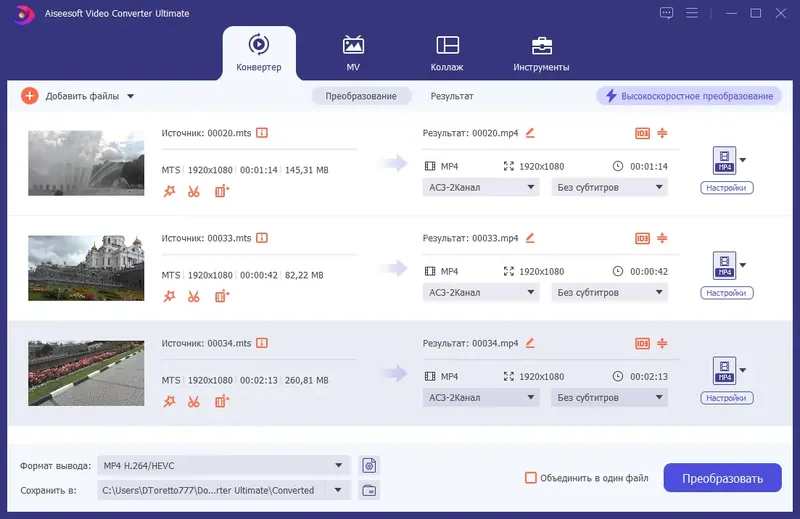Edit ID3 metadata for 00034.mp4

point(642,343)
